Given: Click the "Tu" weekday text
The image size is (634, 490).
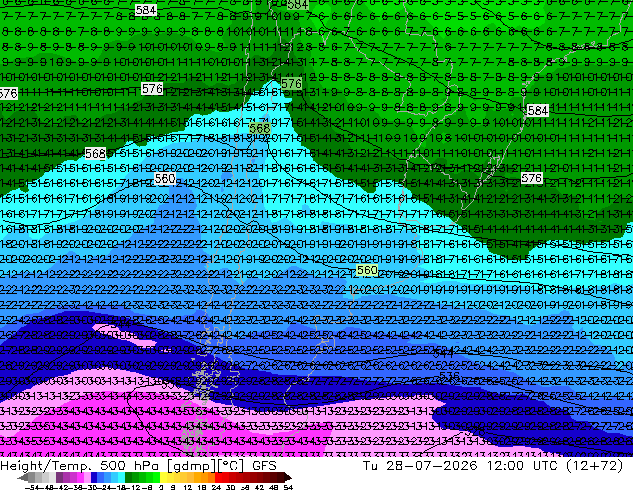Looking at the screenshot, I should coord(370,465).
